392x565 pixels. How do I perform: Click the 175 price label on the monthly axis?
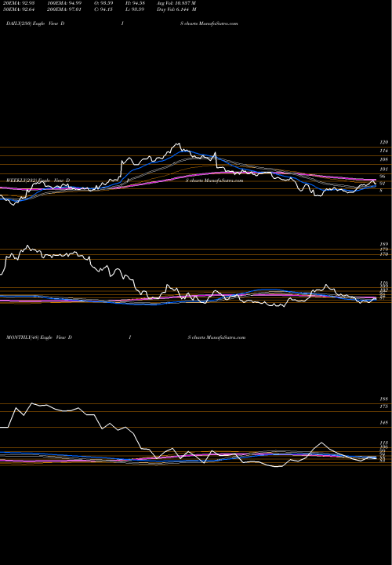pos(384,406)
